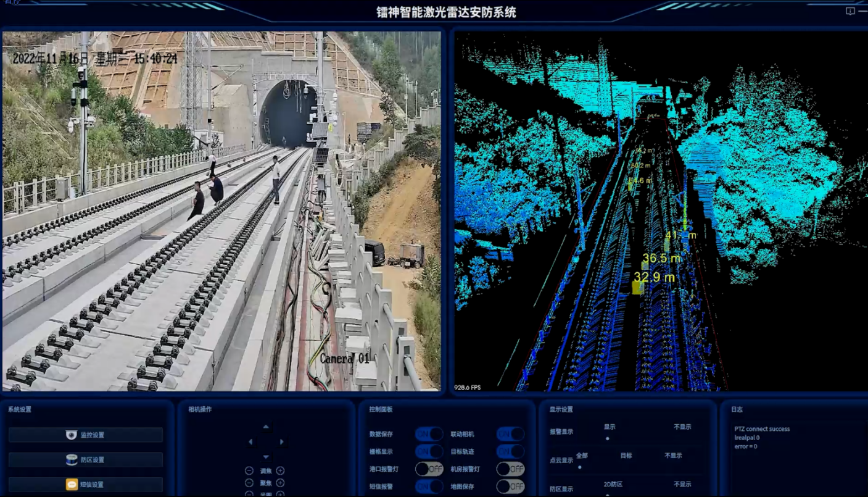Click the 系统设置 panel heading

pyautogui.click(x=19, y=409)
